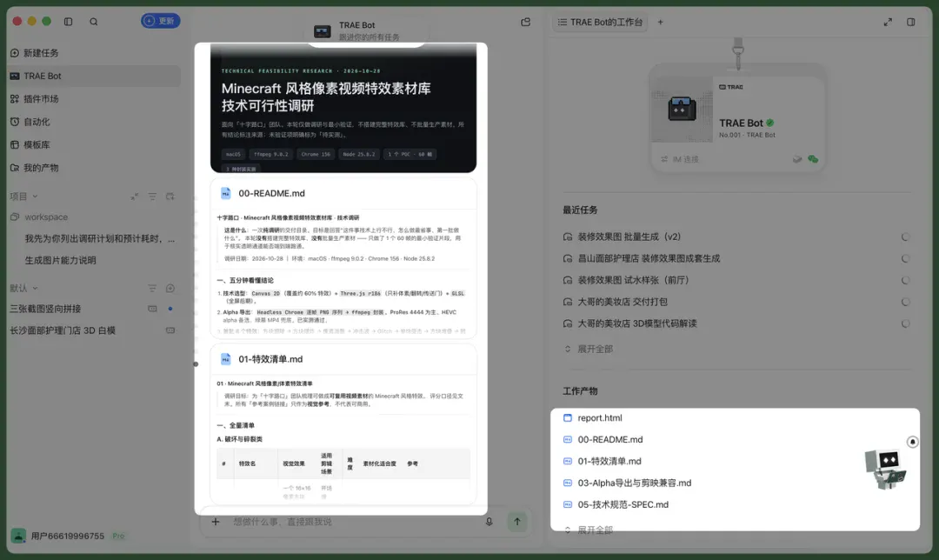The image size is (939, 560).
Task: Click the chat icon beside 长沙面部护理门店 3D 白模
Action: pos(170,330)
